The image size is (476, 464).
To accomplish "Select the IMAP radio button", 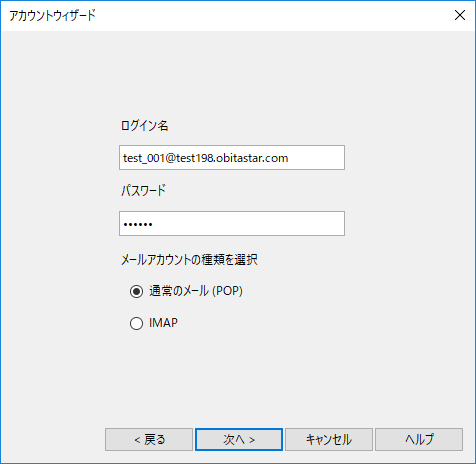I will pos(136,323).
